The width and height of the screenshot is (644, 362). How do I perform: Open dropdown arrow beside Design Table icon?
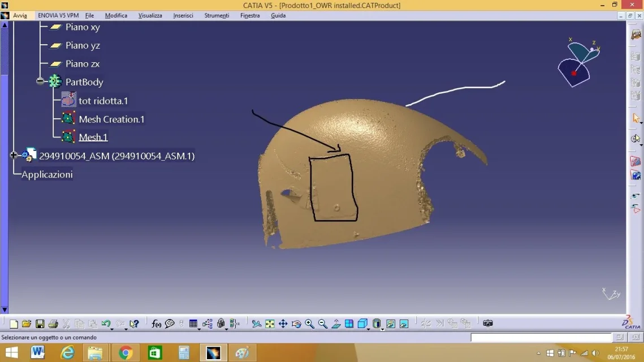(x=199, y=329)
